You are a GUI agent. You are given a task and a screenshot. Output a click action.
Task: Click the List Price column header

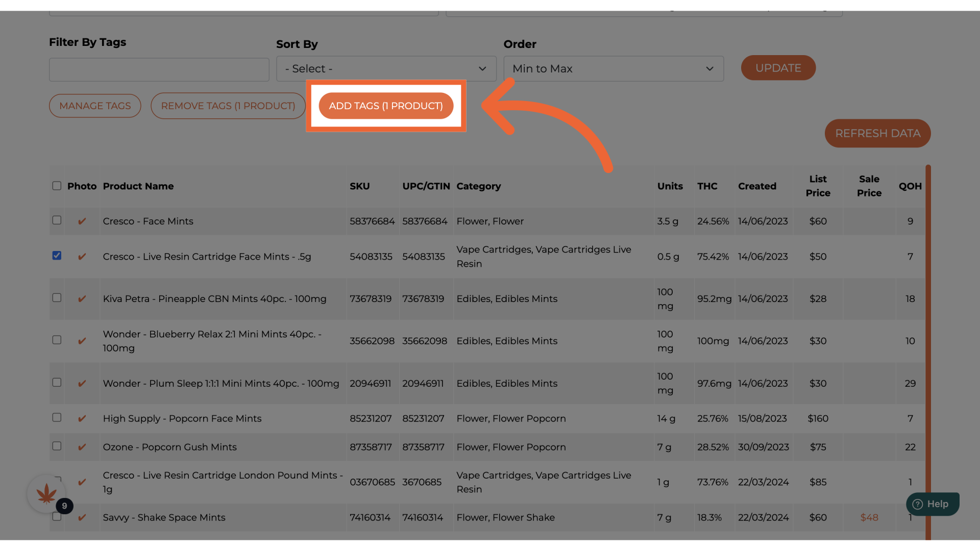[818, 186]
